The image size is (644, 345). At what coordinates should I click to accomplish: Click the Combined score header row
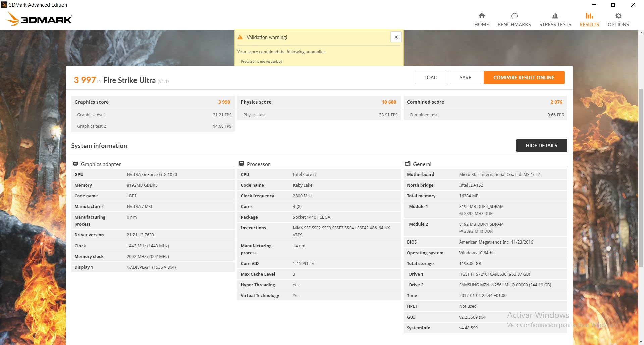coord(485,102)
